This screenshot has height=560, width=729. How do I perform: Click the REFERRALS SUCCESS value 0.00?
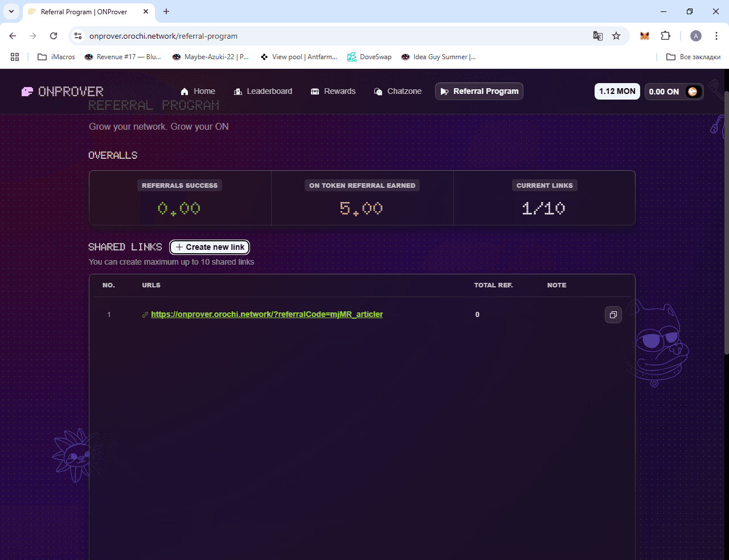(x=179, y=209)
